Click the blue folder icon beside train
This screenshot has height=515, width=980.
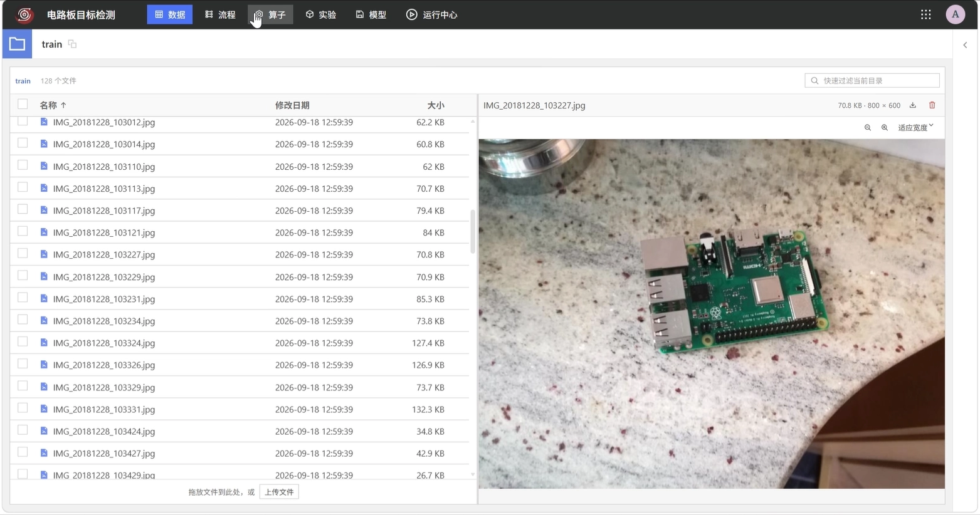[17, 44]
